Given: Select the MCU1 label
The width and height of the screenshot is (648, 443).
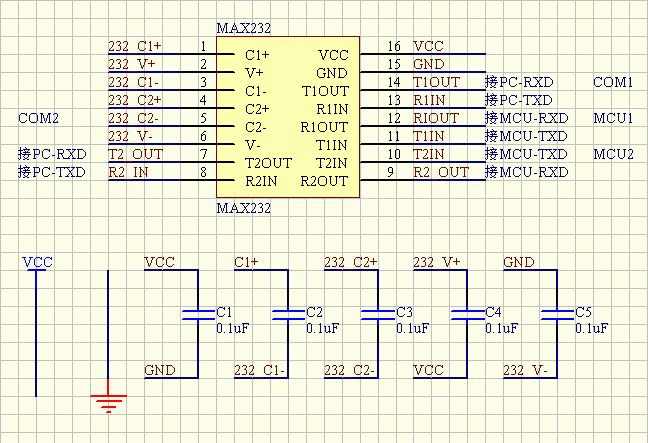Looking at the screenshot, I should click(x=613, y=118).
